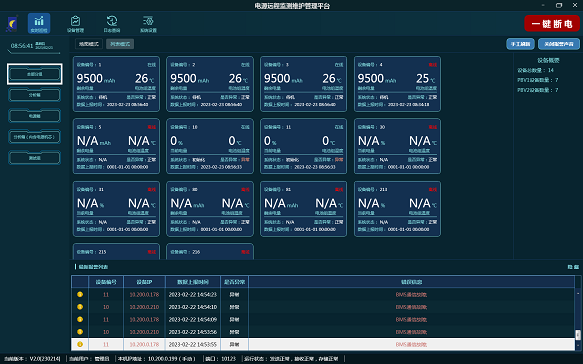Click the yellow alarm icon on the highlighted row
Viewport: 583px width, 364px height.
tap(80, 344)
